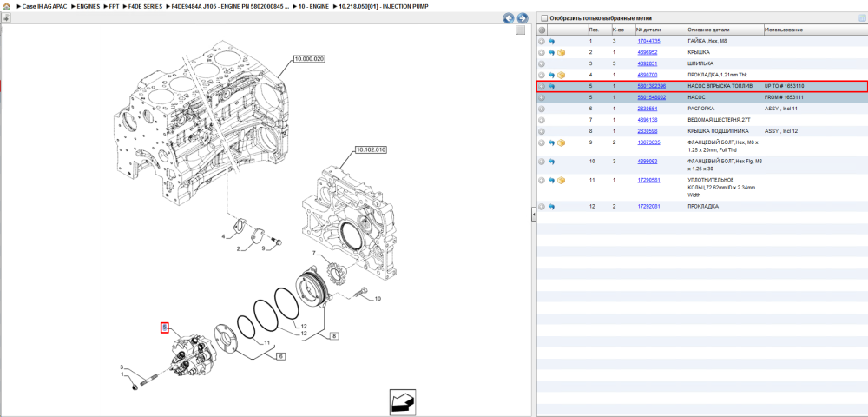Select the 'UP TO # 1653110' usage cell
This screenshot has height=417, width=868.
tap(784, 86)
